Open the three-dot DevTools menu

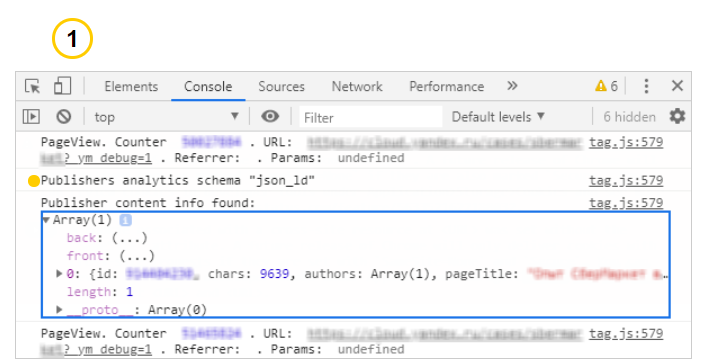[646, 86]
